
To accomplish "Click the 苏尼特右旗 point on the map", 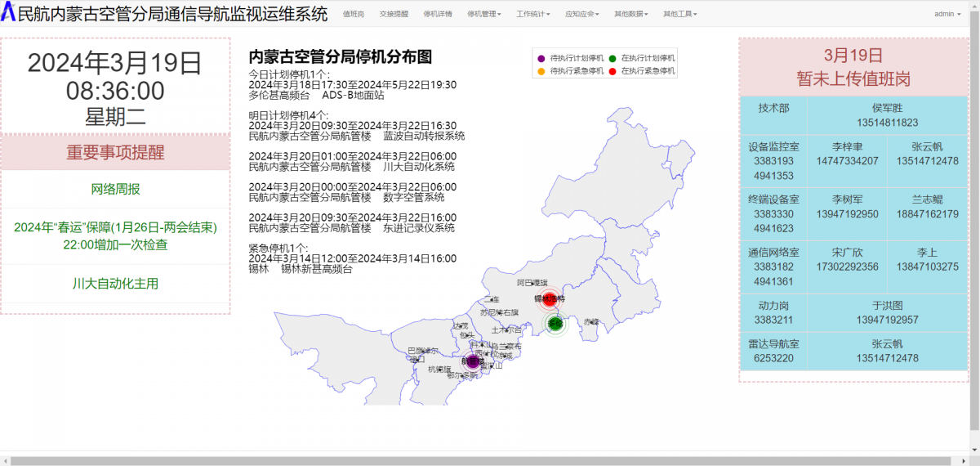I will coord(499,312).
